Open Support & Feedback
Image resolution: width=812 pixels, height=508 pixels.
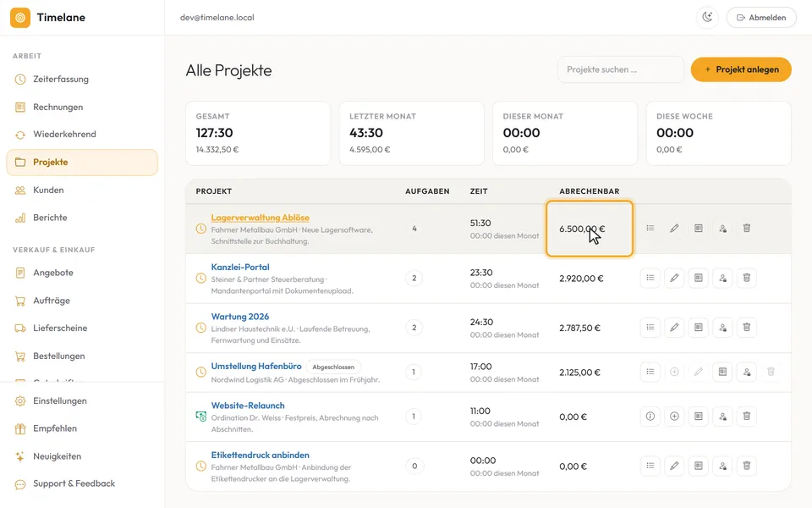[82, 483]
